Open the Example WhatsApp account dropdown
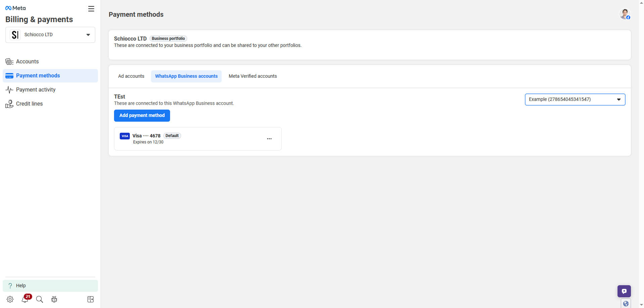The image size is (644, 308). (x=575, y=100)
